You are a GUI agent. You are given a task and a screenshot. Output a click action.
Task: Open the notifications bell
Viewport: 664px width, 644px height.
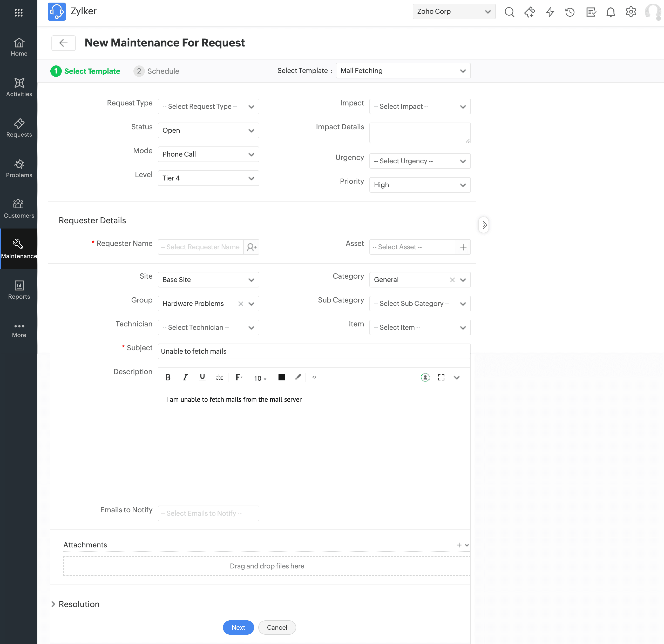coord(611,12)
